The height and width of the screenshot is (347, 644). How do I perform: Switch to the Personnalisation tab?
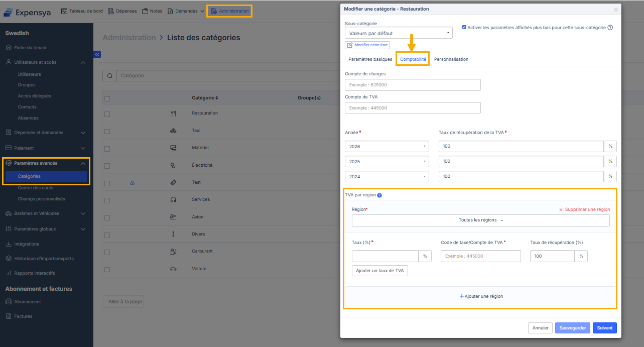point(451,59)
